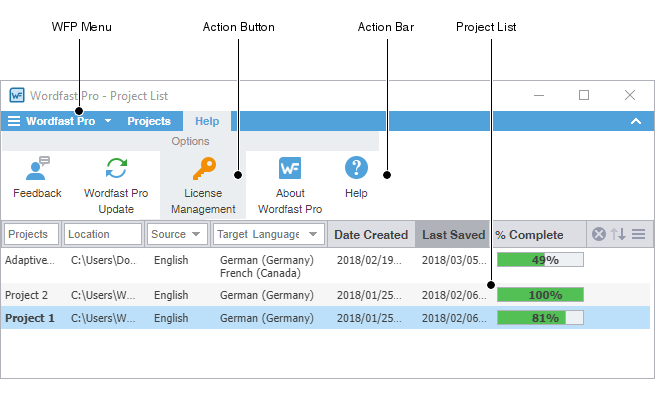Select Project 1 in the list
The image size is (655, 400).
tap(30, 318)
